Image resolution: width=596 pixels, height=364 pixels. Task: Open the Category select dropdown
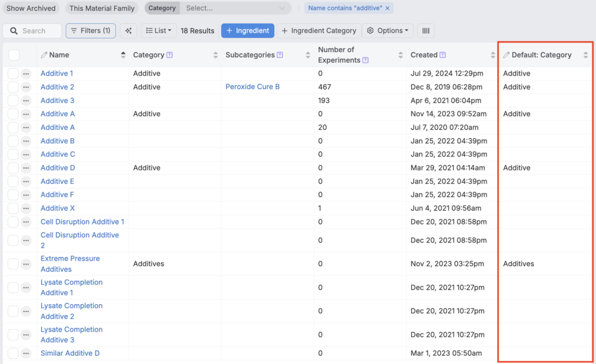coord(236,8)
